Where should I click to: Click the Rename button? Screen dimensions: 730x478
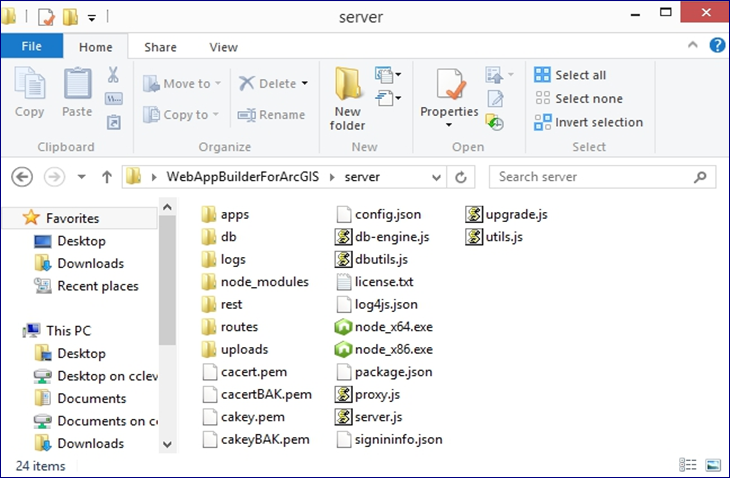pyautogui.click(x=271, y=114)
